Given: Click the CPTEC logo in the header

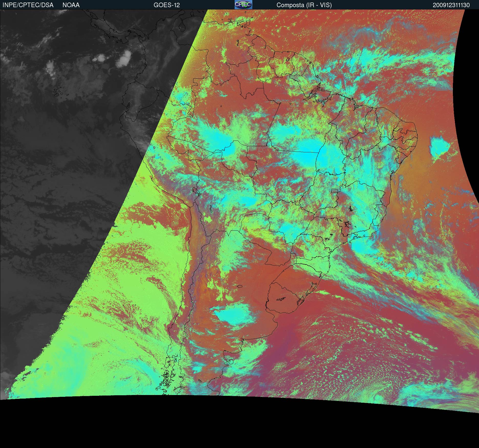Looking at the screenshot, I should pyautogui.click(x=243, y=5).
